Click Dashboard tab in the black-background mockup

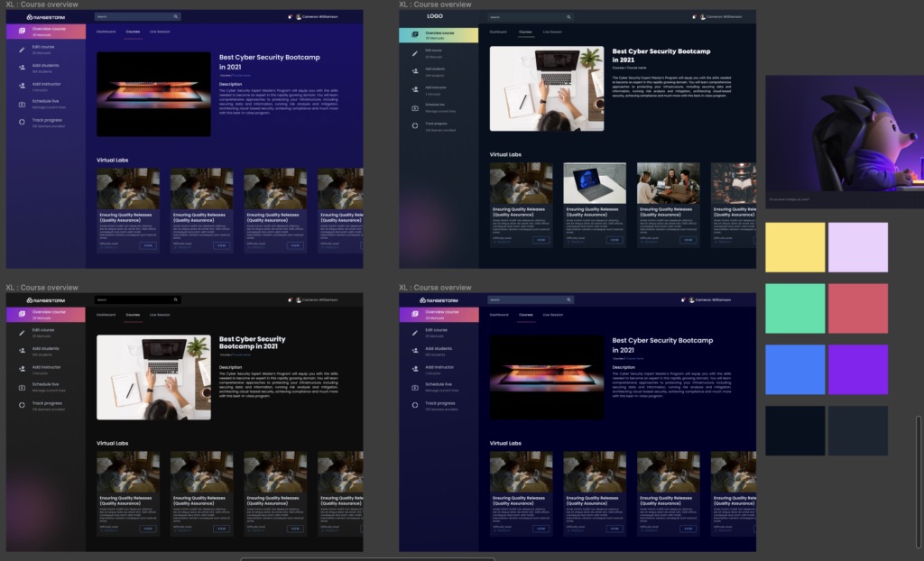point(106,315)
